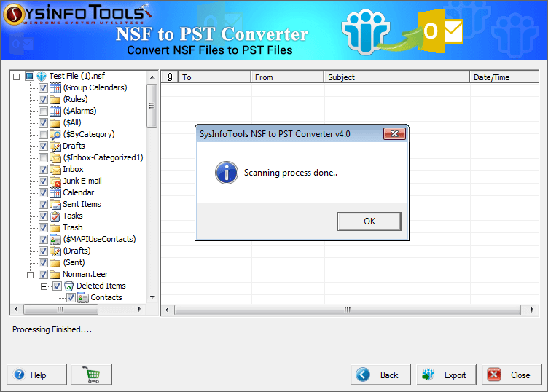Click the Junk E-mail folder icon

pos(55,181)
